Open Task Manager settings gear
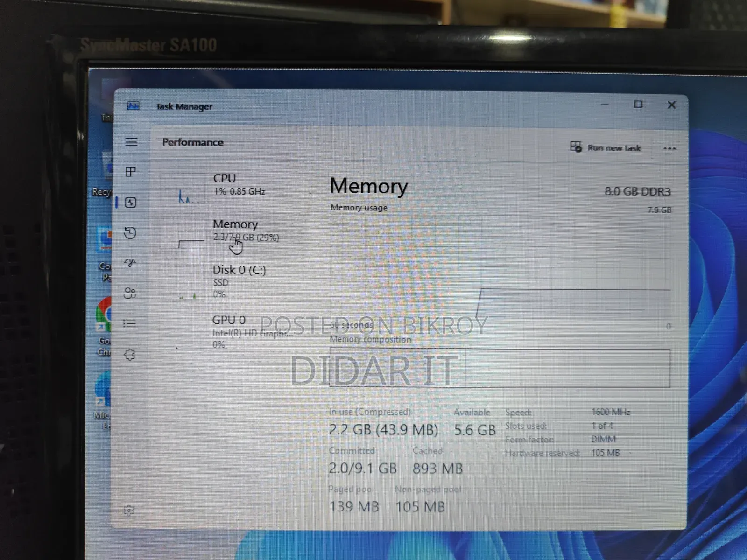 coord(129,511)
